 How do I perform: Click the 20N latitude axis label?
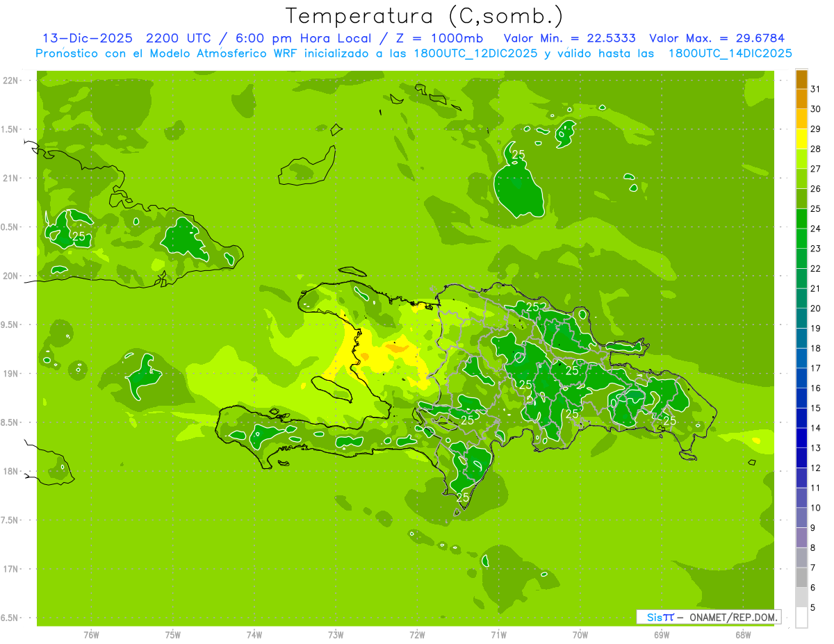[x=10, y=276]
